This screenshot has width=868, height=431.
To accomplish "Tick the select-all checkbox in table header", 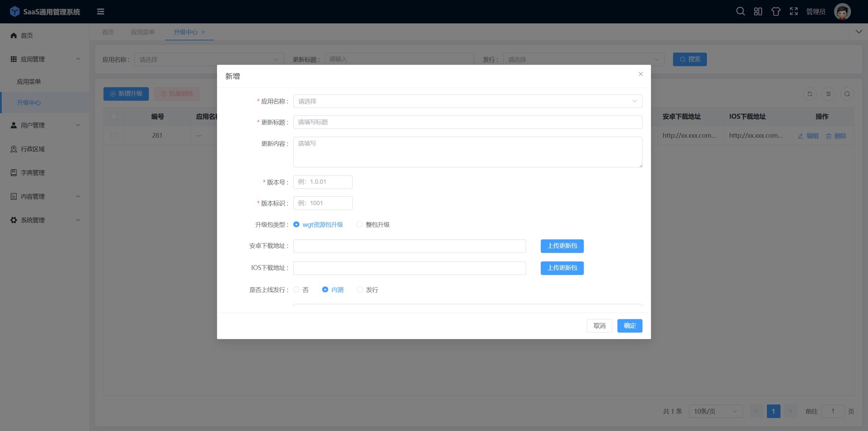I will (113, 117).
